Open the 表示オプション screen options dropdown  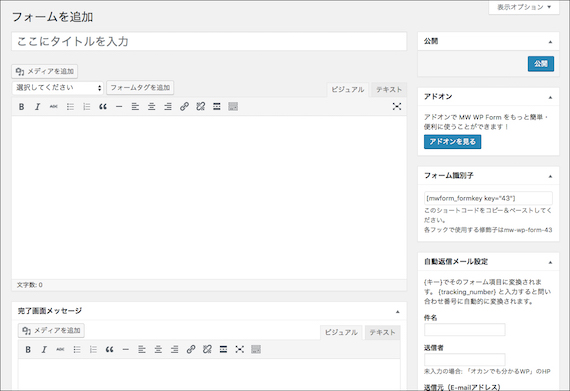click(x=524, y=7)
